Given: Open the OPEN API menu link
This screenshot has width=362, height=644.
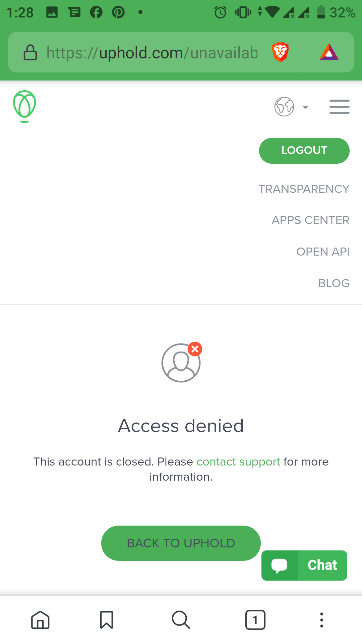Looking at the screenshot, I should 323,252.
